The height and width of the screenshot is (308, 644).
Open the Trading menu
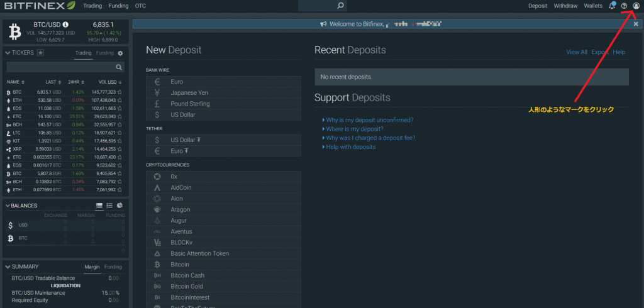pos(92,6)
